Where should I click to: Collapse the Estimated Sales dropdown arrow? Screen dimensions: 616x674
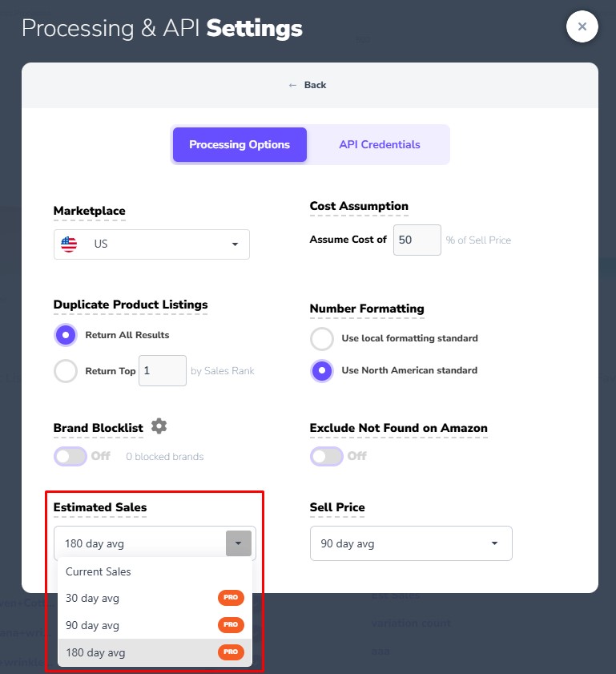[239, 543]
